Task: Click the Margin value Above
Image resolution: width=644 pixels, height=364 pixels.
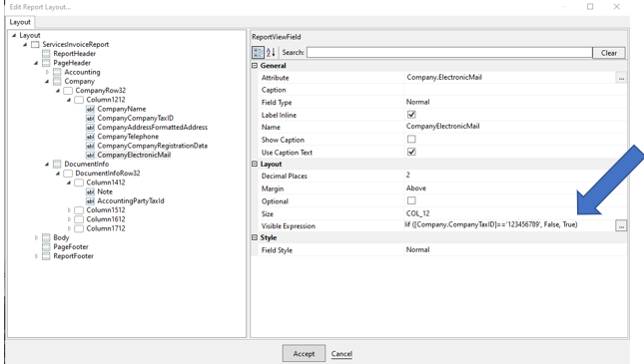Action: pyautogui.click(x=416, y=187)
